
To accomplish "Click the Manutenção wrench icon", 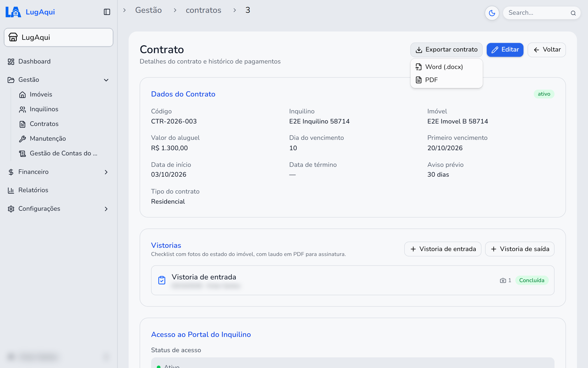I will click(22, 139).
